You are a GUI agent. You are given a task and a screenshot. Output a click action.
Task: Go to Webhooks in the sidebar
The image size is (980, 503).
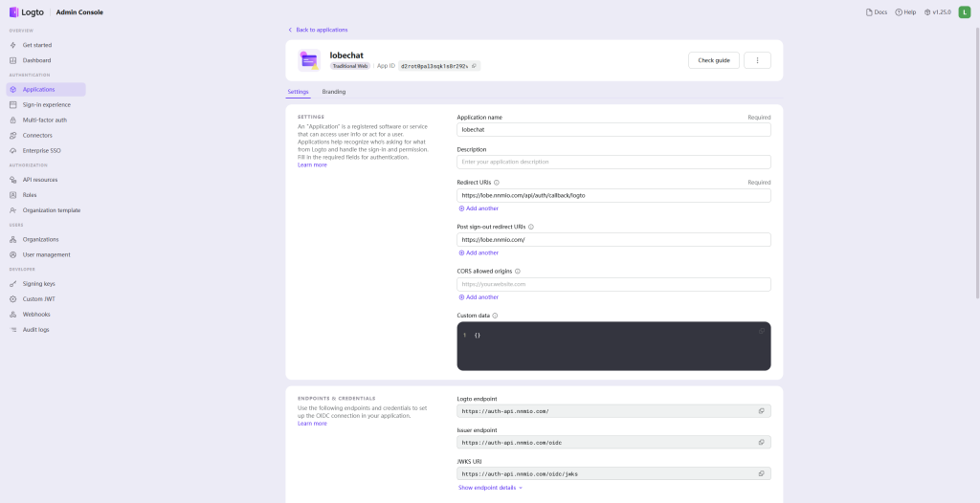coord(36,314)
